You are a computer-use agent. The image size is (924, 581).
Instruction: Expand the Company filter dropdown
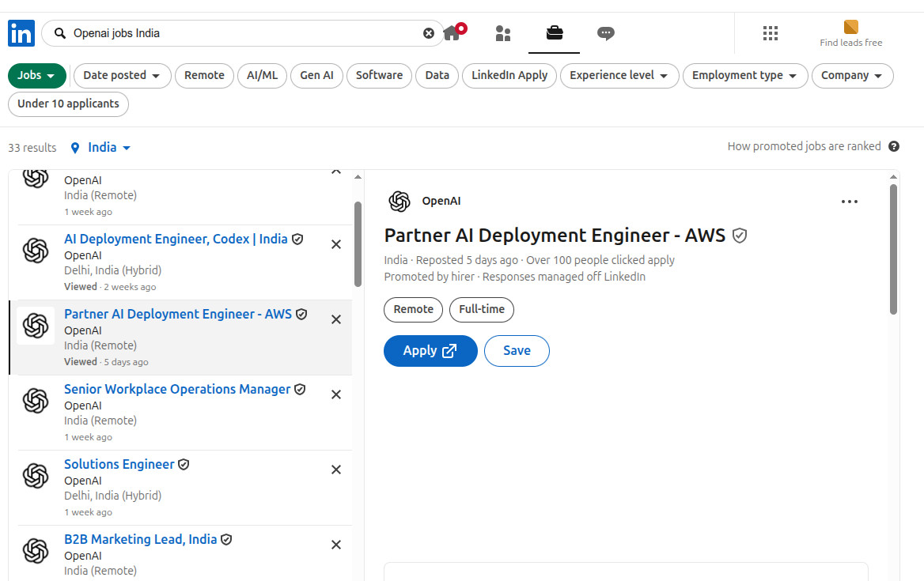[x=852, y=75]
